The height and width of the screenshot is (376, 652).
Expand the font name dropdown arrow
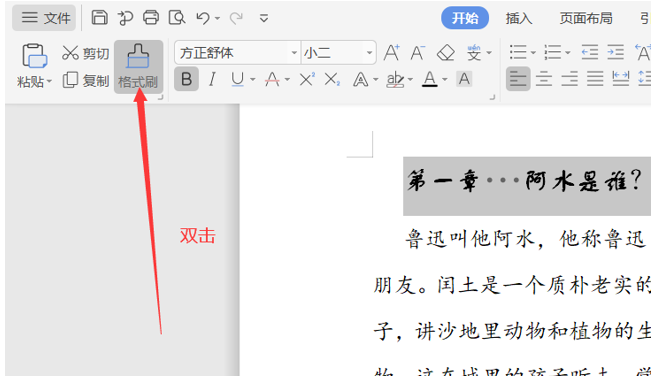pos(294,53)
